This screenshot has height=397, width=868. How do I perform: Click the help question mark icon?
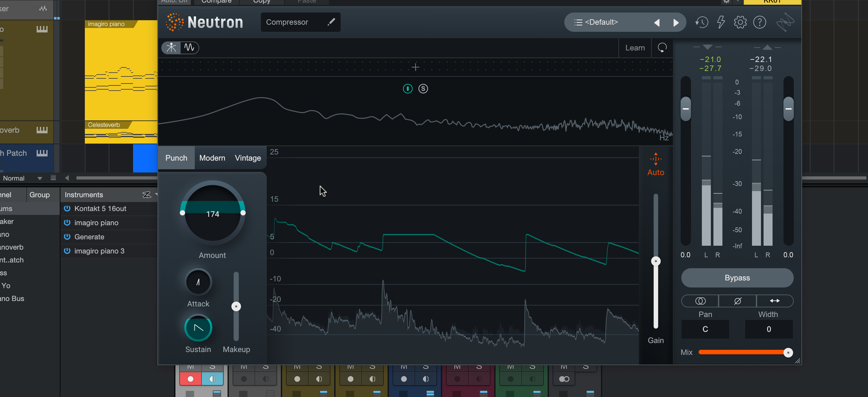tap(759, 22)
